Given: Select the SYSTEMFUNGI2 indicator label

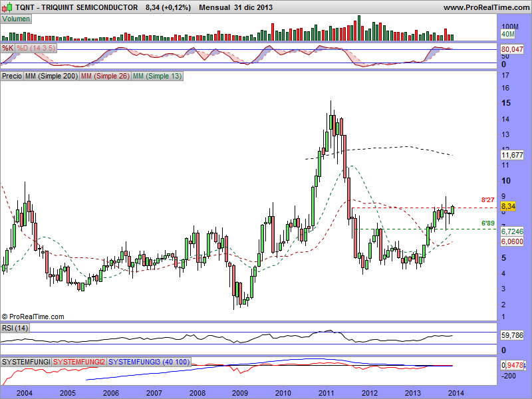Looking at the screenshot, I should (x=79, y=362).
